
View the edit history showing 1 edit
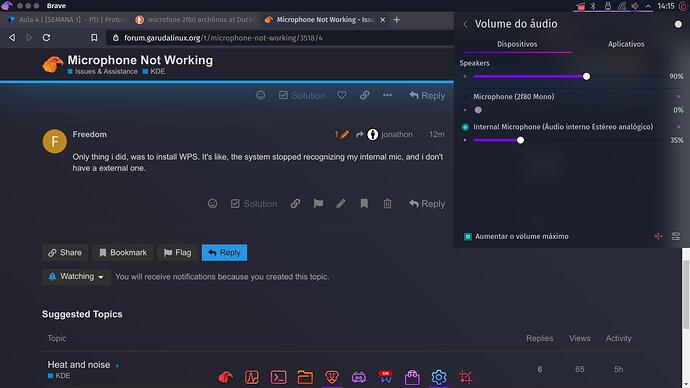342,135
